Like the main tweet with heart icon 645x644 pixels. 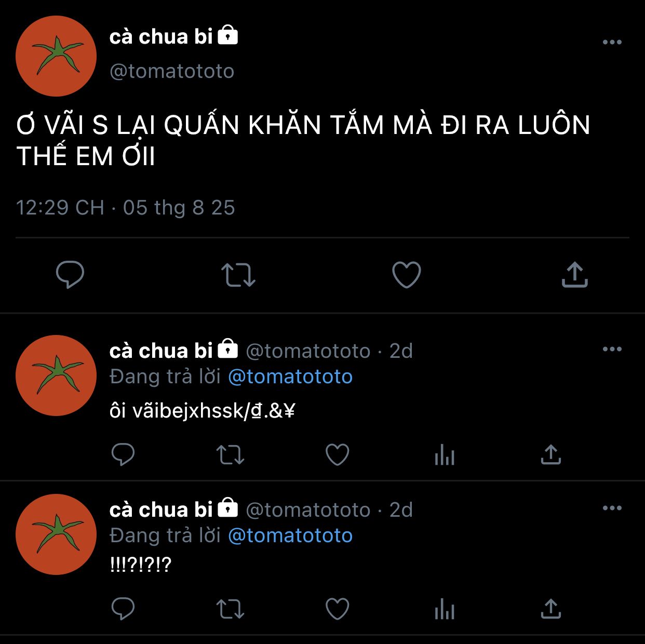pos(406,275)
